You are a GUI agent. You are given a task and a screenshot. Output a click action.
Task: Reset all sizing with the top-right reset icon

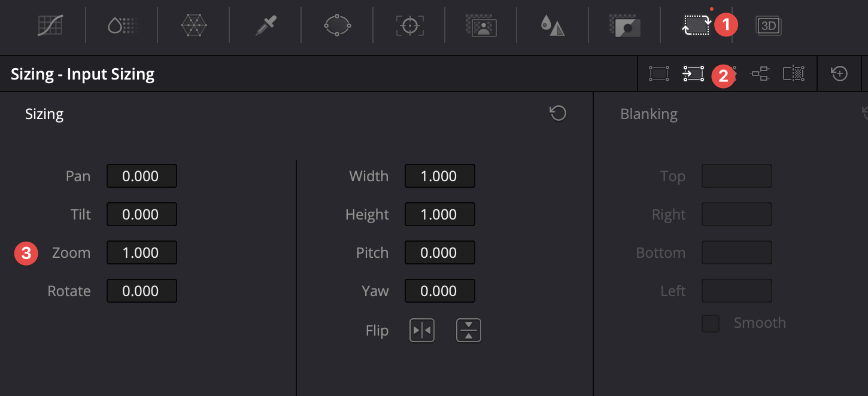click(839, 74)
